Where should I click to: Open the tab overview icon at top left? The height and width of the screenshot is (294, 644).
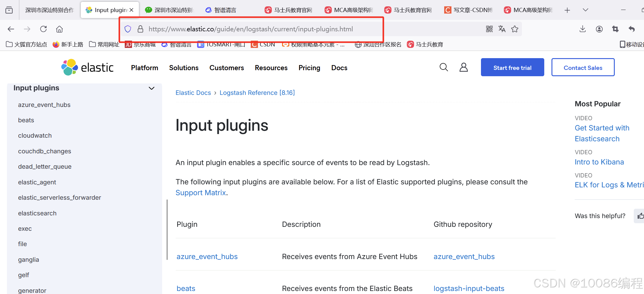pyautogui.click(x=9, y=10)
